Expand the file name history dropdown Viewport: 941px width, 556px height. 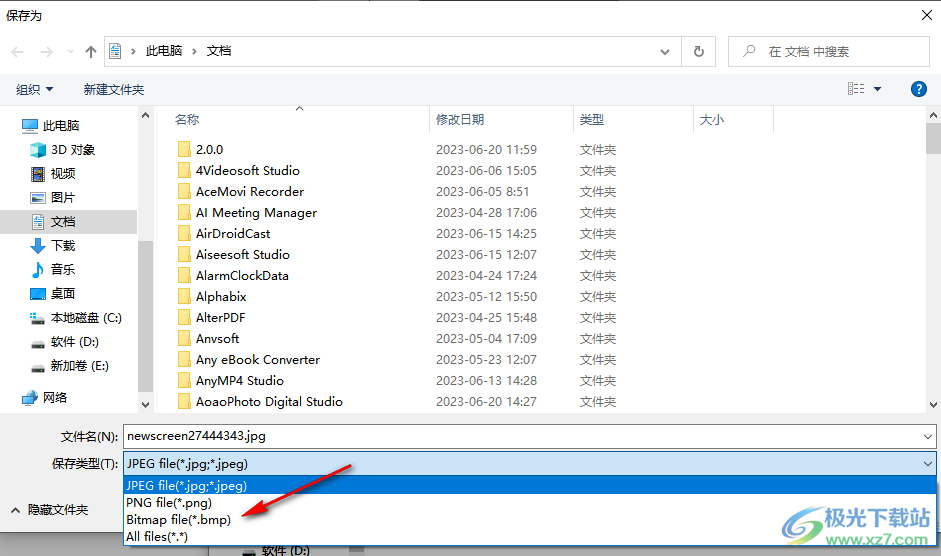928,437
